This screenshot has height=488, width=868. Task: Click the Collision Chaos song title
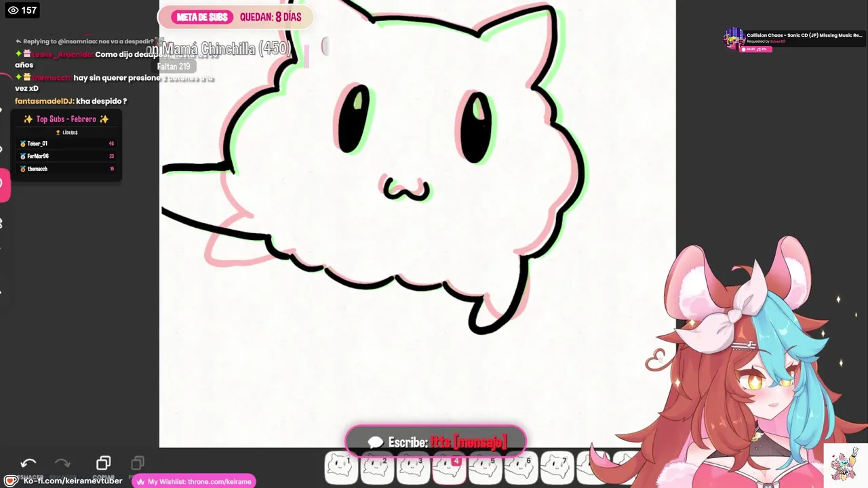tap(804, 35)
